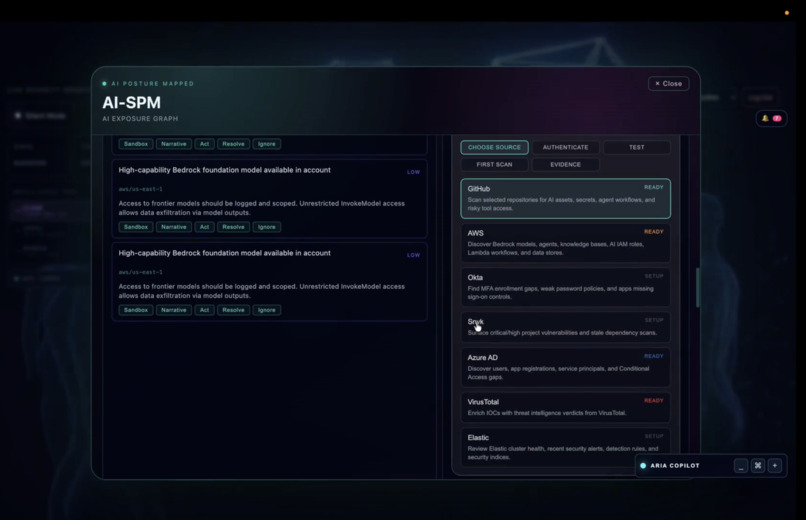806x520 pixels.
Task: Click the AI POSTURE MAPPED status label
Action: [x=153, y=84]
